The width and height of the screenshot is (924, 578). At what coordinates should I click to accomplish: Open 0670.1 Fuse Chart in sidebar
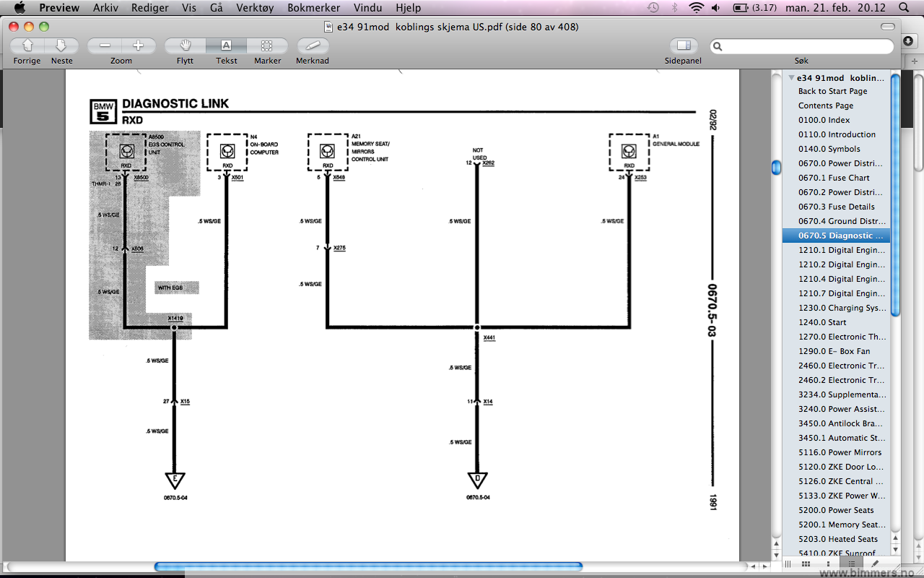[x=834, y=178]
